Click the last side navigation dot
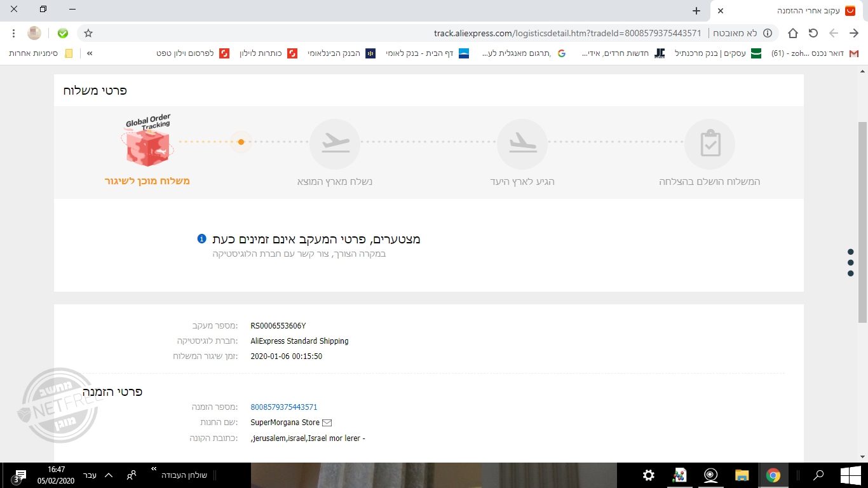 [851, 274]
